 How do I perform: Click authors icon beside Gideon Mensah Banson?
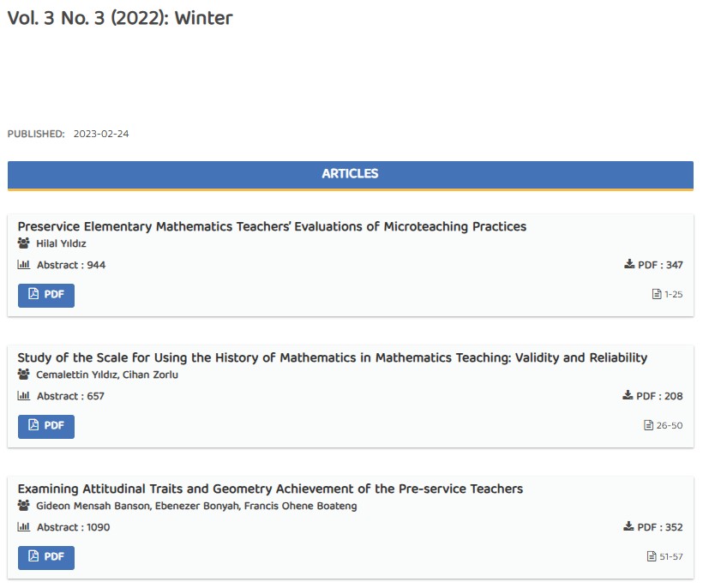point(24,506)
